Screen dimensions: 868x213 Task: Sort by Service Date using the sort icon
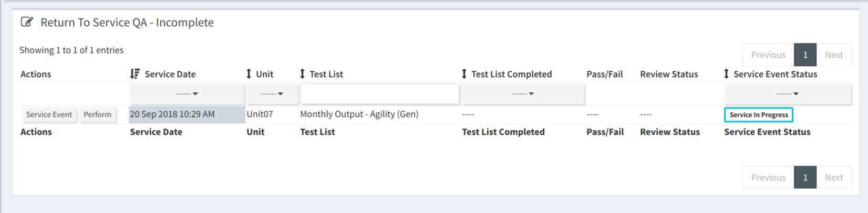[x=135, y=74]
